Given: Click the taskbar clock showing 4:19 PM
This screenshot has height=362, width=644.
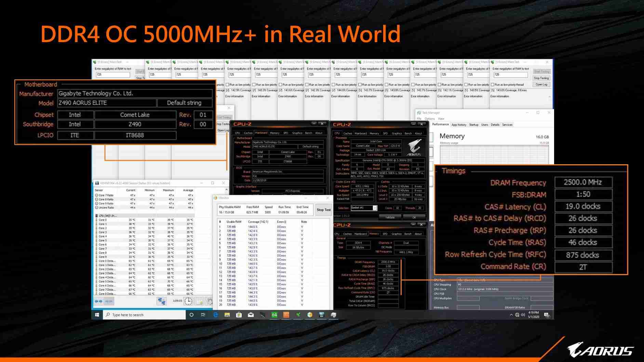Looking at the screenshot, I should coord(534,315).
